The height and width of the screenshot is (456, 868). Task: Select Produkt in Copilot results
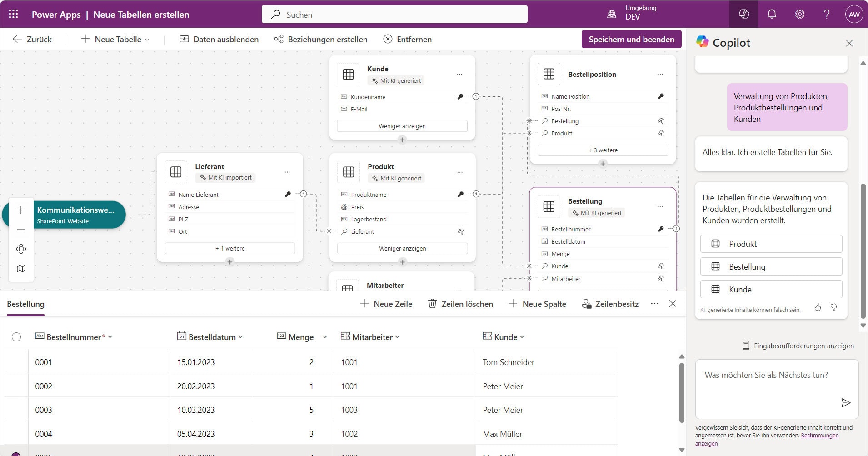(771, 244)
